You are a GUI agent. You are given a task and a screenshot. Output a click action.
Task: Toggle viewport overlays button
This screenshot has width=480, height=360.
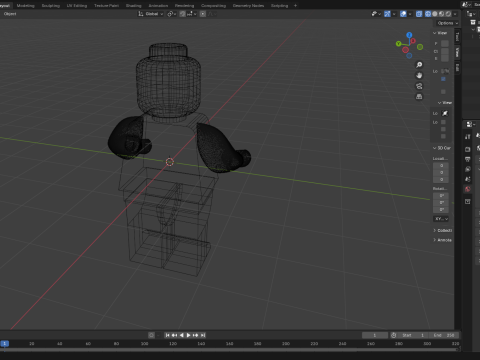coord(403,14)
